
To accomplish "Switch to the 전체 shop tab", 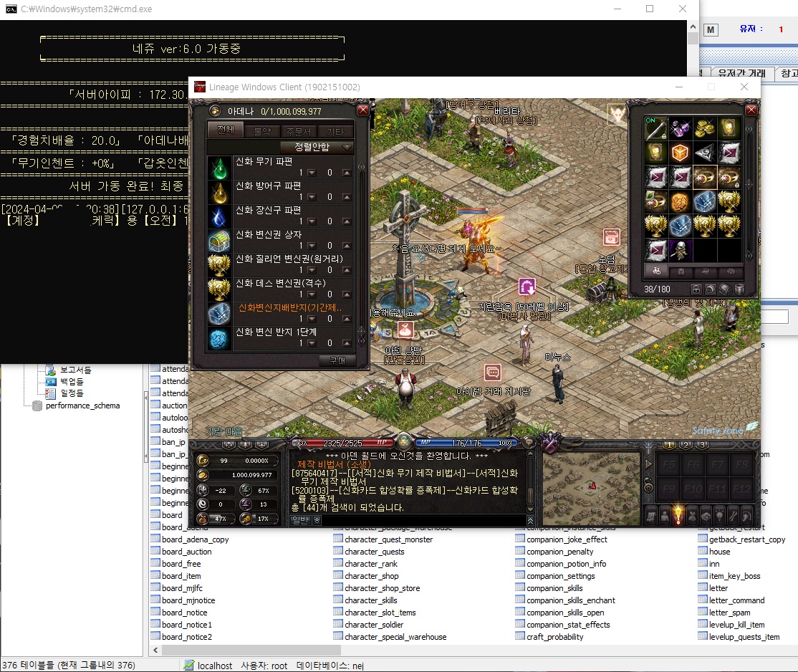I will [226, 130].
